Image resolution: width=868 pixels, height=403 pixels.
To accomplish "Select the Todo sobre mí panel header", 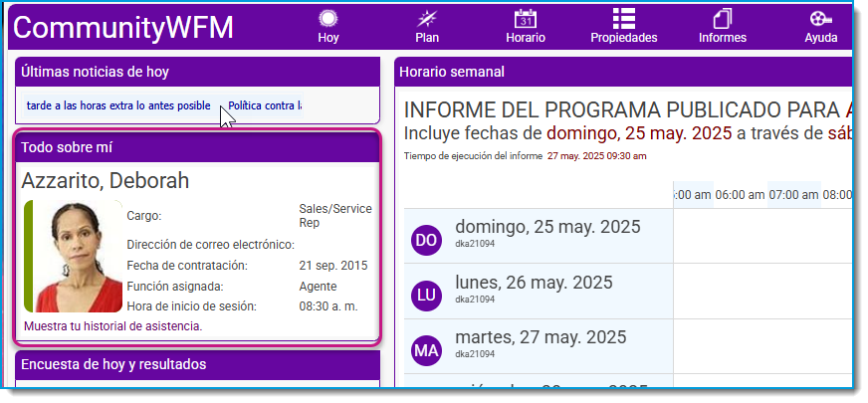I will click(198, 148).
